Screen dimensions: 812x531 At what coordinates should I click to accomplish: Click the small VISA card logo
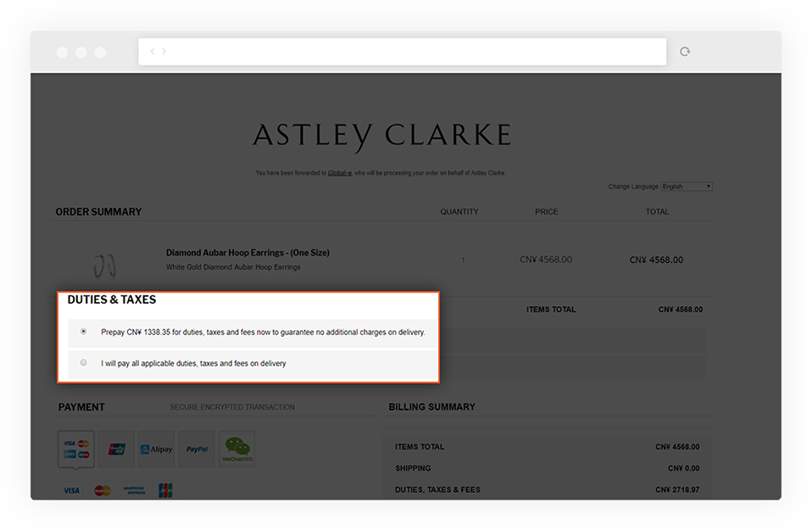71,490
